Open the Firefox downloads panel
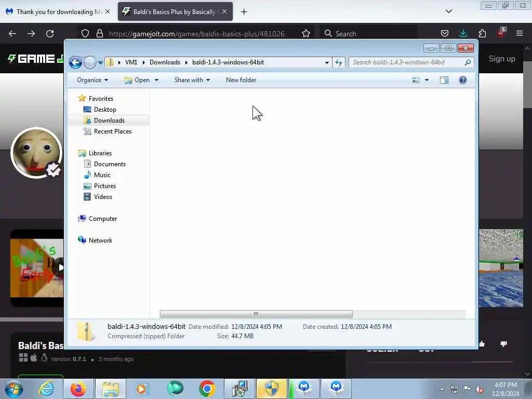 click(463, 33)
